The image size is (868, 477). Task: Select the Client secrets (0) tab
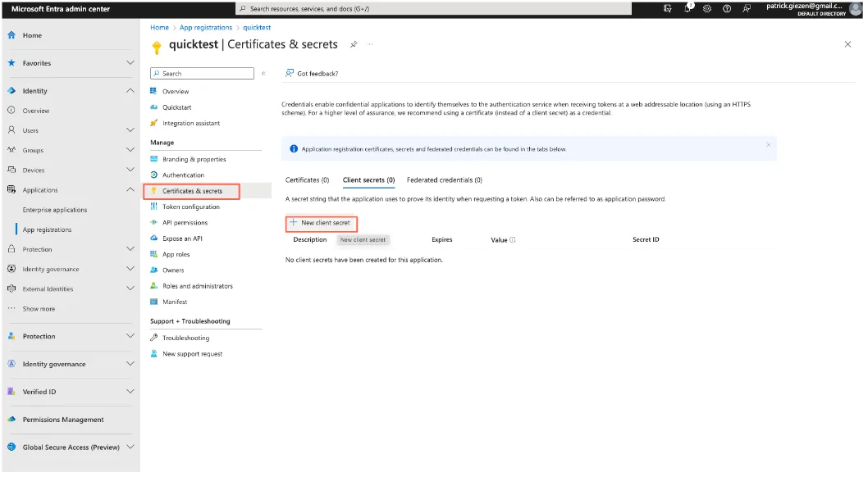click(x=368, y=179)
